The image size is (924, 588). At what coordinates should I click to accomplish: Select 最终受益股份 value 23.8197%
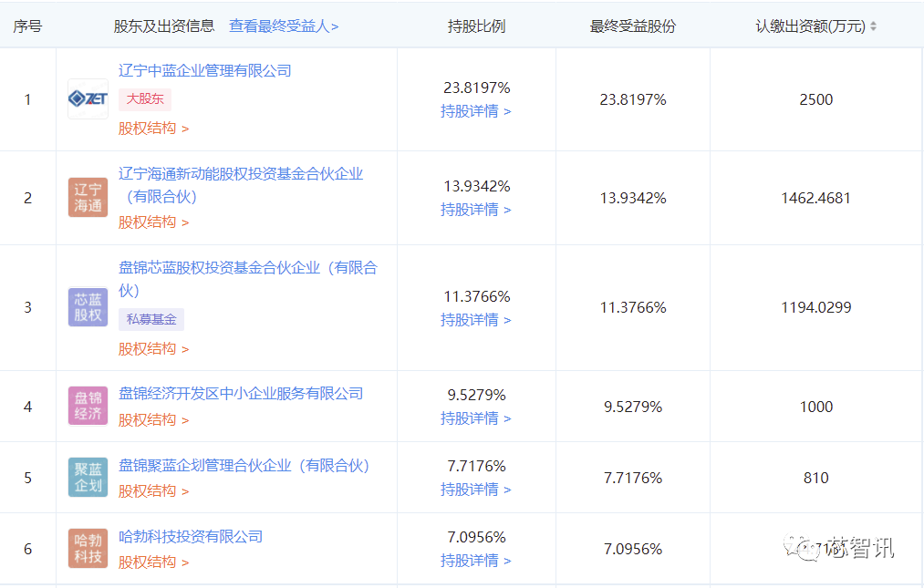pos(633,99)
